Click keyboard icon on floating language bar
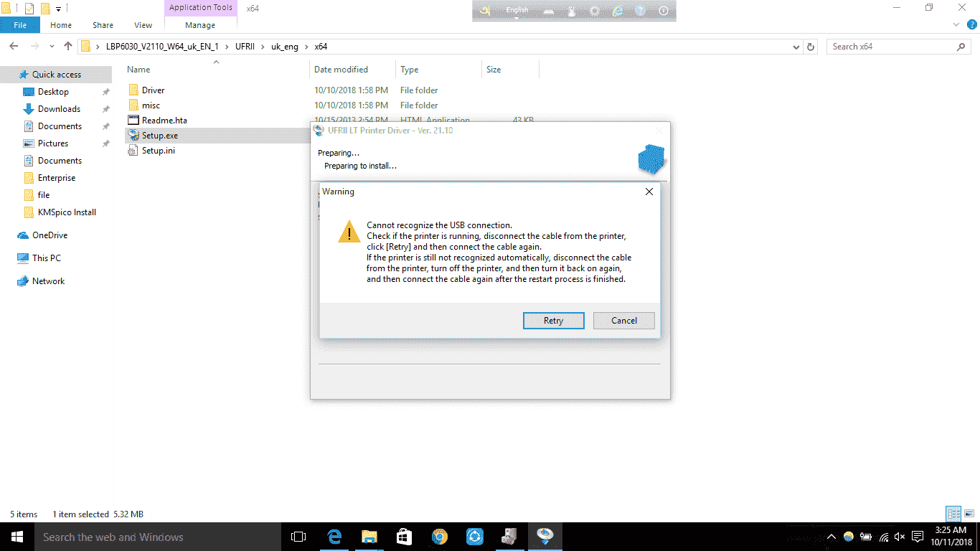This screenshot has height=551, width=980. coord(549,11)
